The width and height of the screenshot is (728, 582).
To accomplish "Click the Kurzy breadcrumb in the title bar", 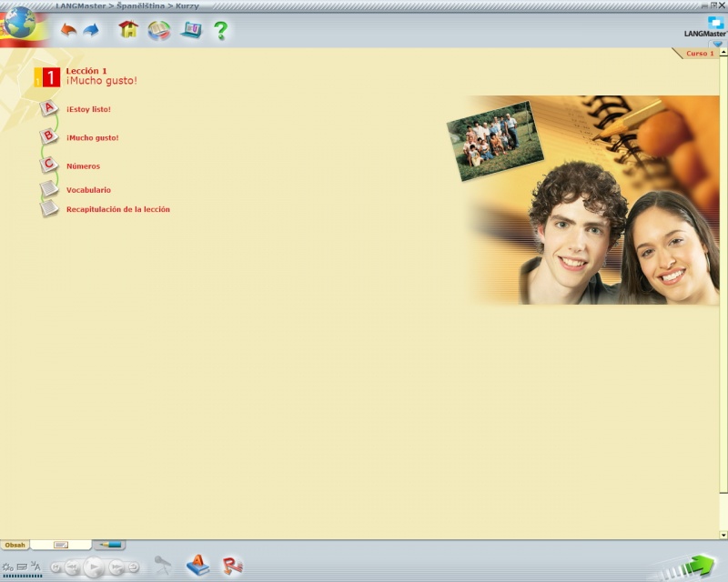I will [x=187, y=6].
